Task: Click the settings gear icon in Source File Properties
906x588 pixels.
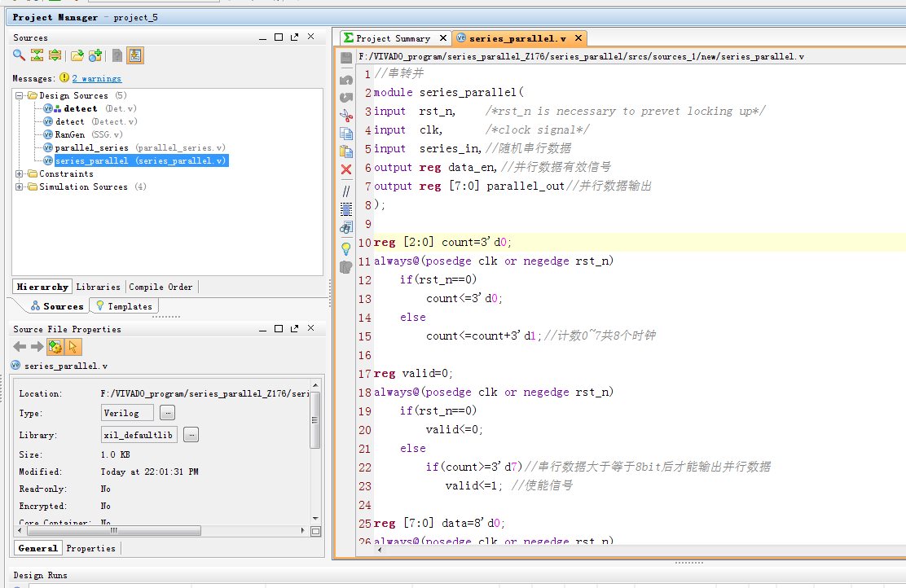Action: [55, 347]
